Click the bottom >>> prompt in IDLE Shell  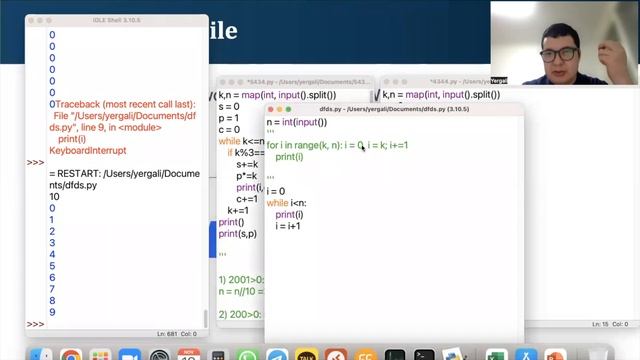tap(36, 324)
